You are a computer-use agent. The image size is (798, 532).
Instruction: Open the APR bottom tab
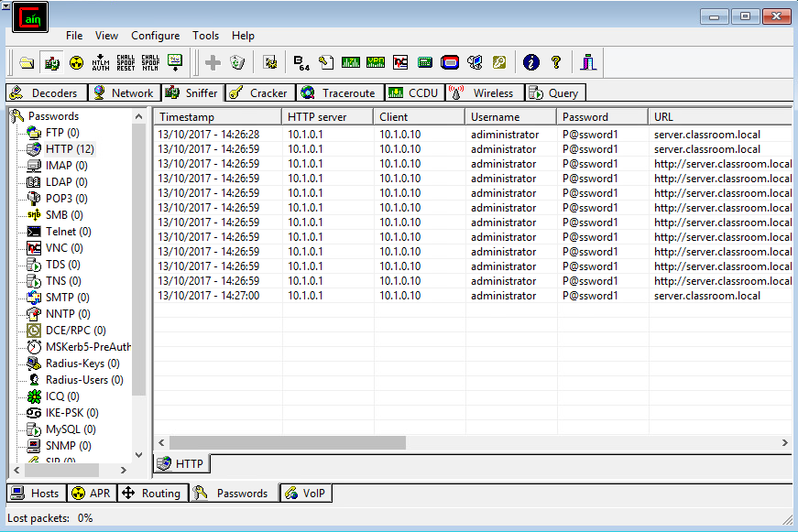[93, 493]
